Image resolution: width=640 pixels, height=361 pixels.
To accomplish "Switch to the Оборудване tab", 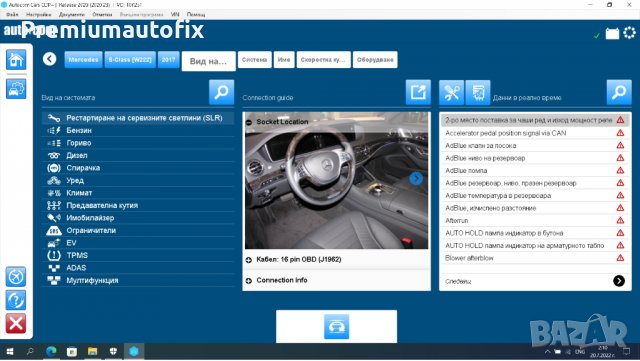I will tap(375, 60).
